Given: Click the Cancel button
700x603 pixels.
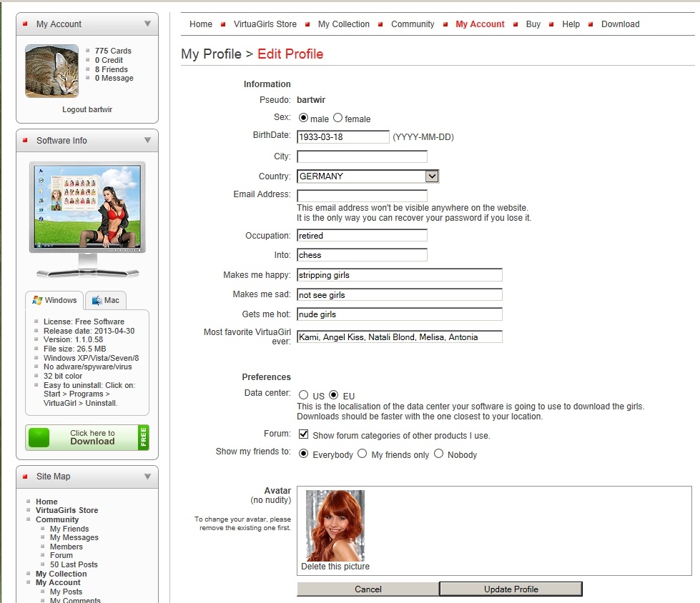Looking at the screenshot, I should 368,589.
